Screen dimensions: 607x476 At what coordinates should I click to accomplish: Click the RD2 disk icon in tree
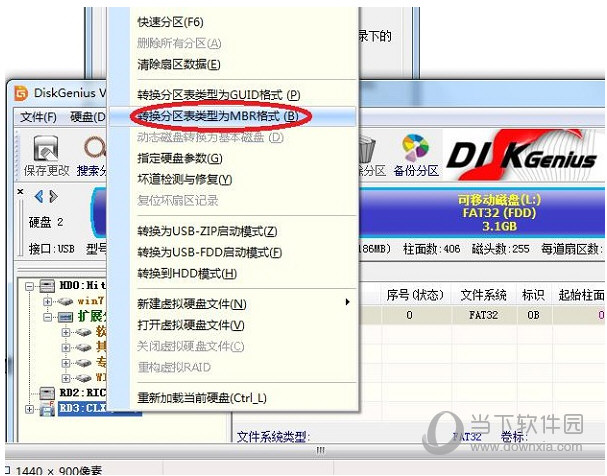coord(47,394)
